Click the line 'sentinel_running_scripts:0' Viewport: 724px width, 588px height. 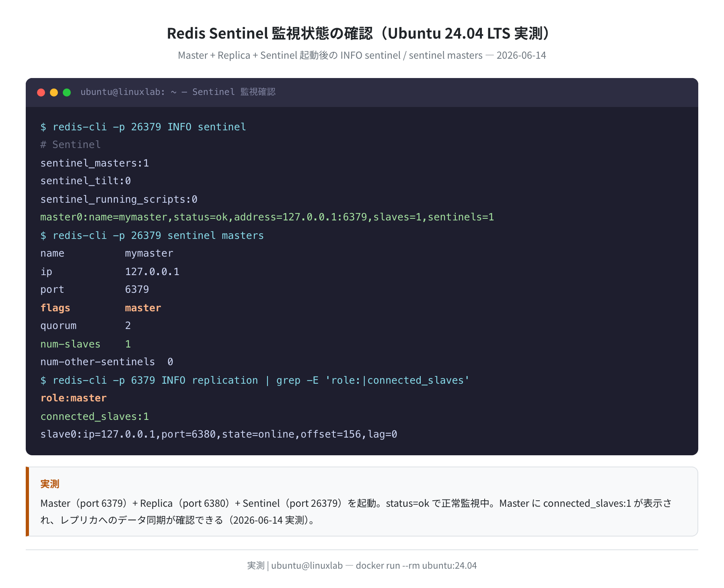(x=119, y=199)
